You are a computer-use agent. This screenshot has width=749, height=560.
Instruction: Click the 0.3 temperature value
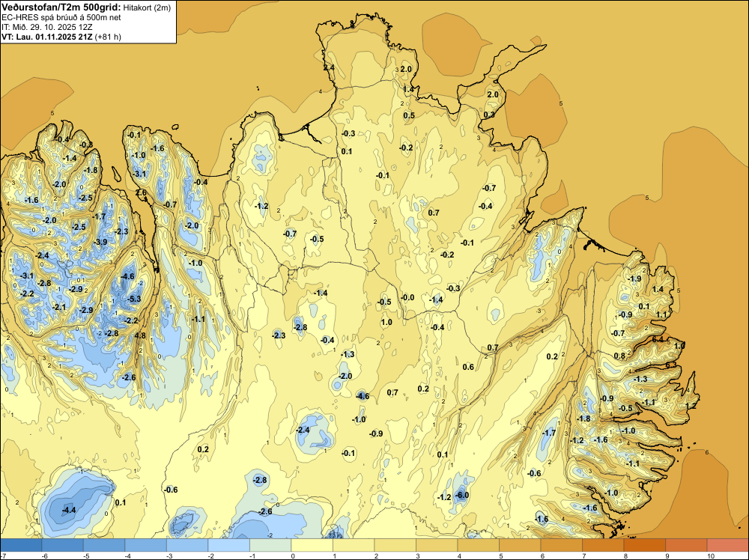pos(489,115)
